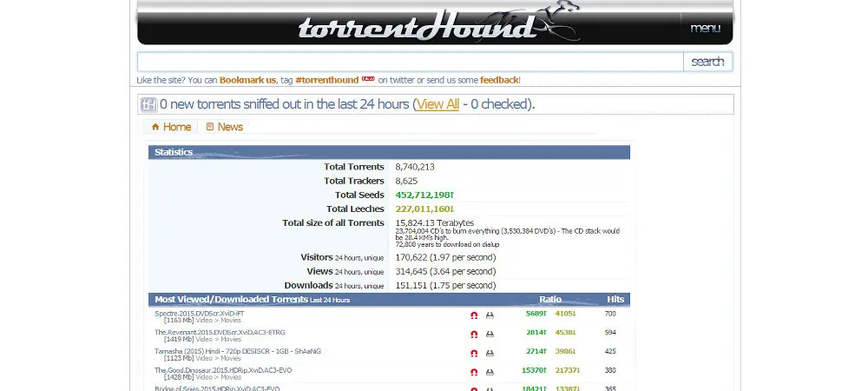The image size is (868, 391).
Task: Click the Ratio column header
Action: point(550,299)
